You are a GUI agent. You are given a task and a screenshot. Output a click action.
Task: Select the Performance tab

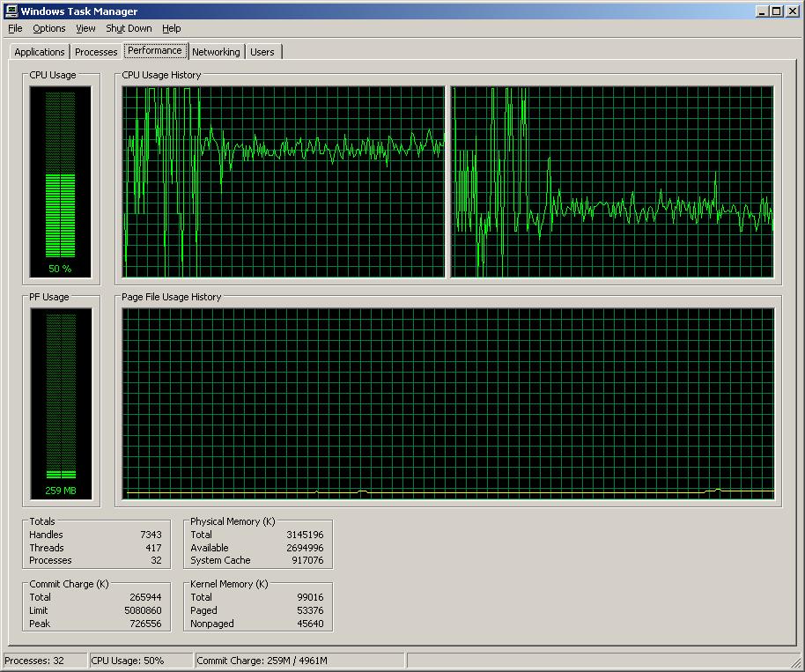coord(154,50)
